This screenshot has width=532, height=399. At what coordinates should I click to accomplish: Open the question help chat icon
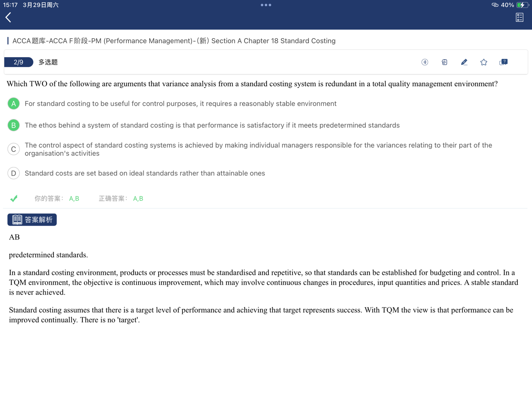point(503,62)
